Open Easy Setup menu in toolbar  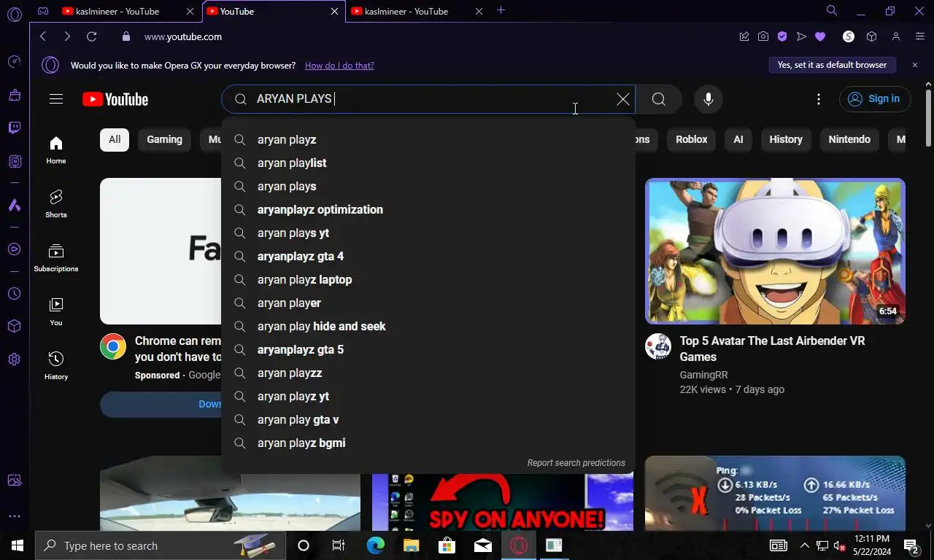pos(920,36)
